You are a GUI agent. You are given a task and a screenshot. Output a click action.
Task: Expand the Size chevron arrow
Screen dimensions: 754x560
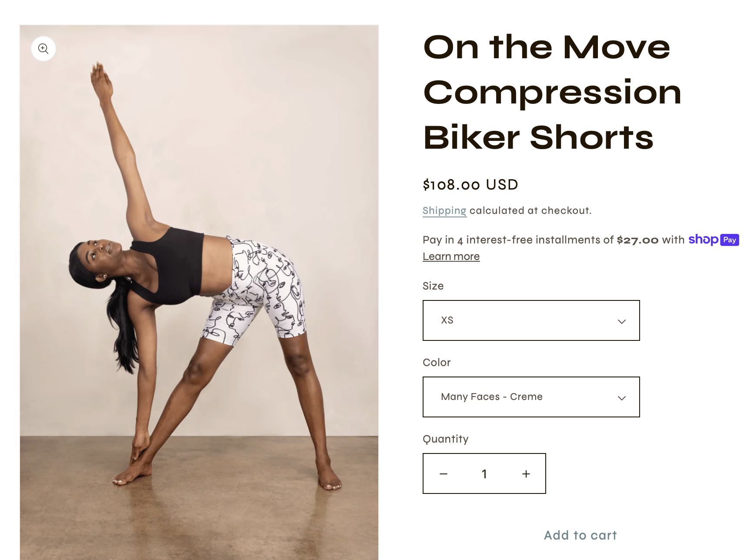pyautogui.click(x=622, y=321)
